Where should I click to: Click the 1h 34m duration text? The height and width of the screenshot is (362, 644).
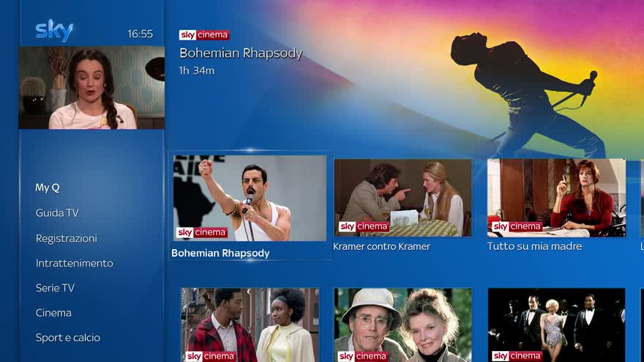197,71
